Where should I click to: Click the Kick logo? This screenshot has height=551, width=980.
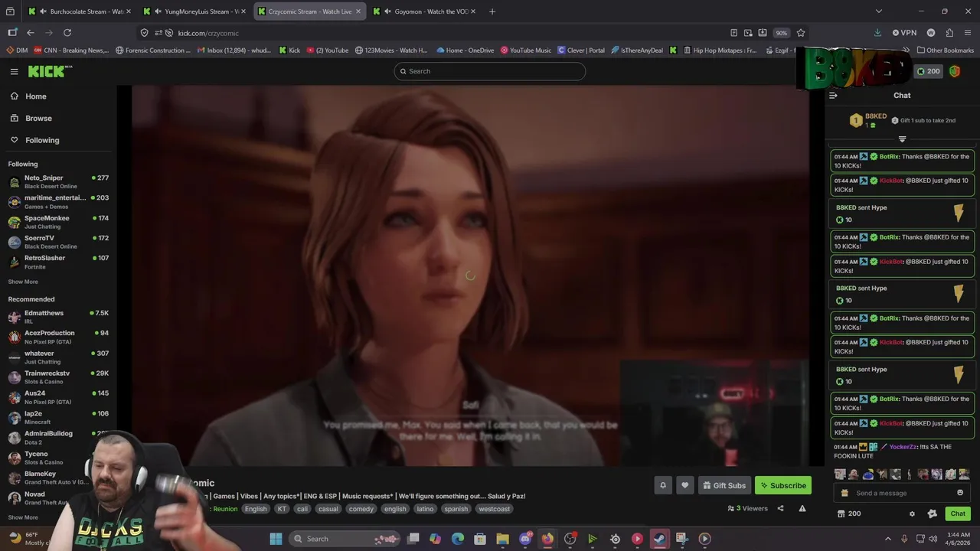(50, 71)
